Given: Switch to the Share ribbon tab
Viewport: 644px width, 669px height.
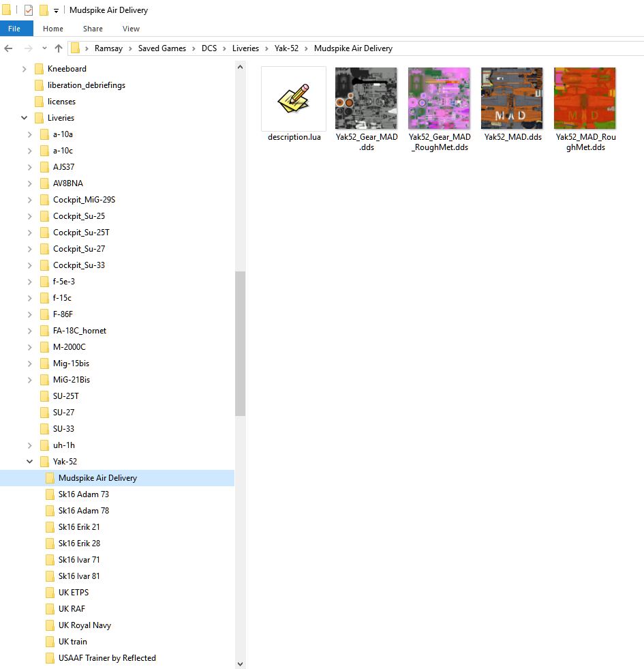Looking at the screenshot, I should (x=93, y=29).
